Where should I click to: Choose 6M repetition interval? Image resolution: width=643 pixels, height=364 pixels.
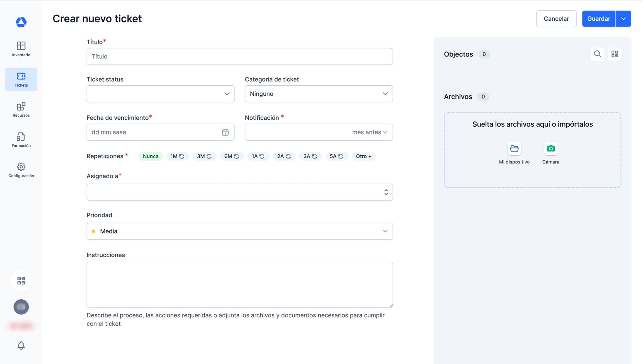231,156
